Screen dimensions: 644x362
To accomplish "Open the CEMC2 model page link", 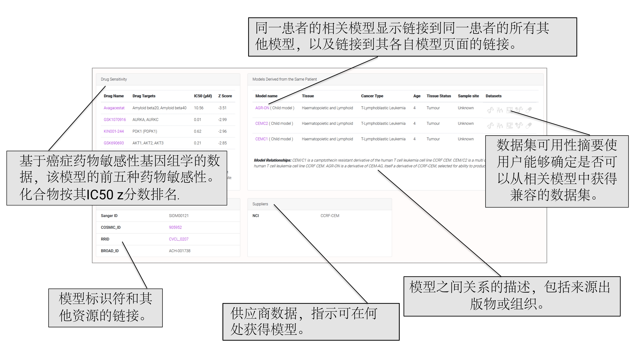I will (262, 124).
